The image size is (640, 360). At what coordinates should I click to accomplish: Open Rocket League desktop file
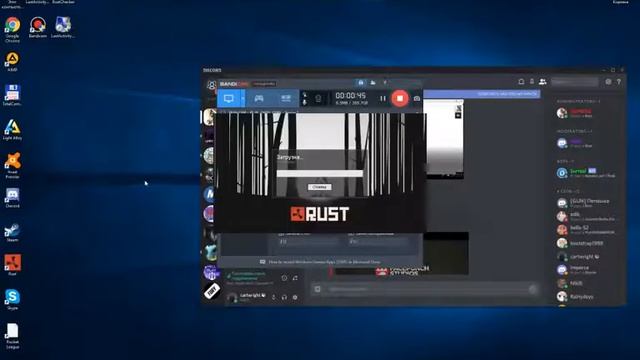[x=12, y=336]
